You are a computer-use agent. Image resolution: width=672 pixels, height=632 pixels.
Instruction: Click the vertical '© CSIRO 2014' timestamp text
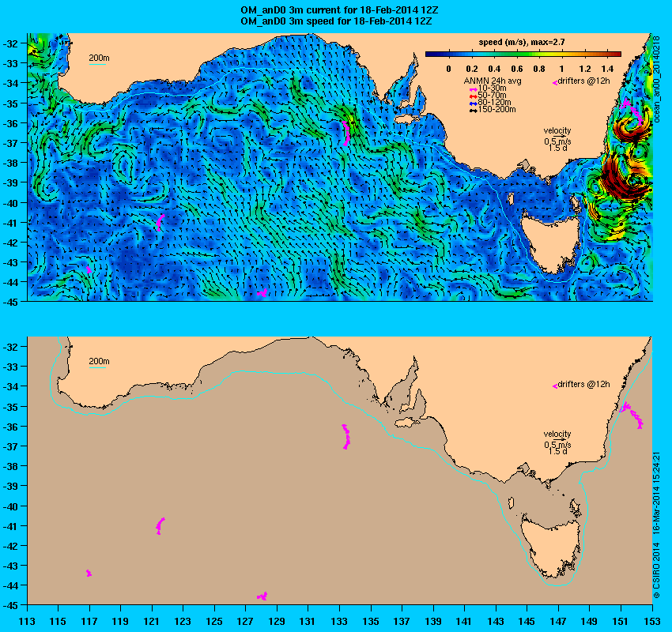[656, 525]
